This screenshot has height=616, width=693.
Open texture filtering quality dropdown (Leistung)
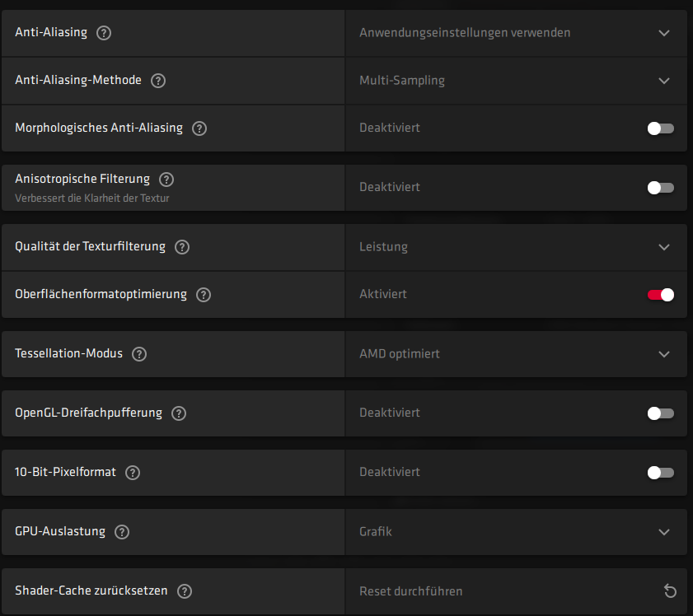516,247
